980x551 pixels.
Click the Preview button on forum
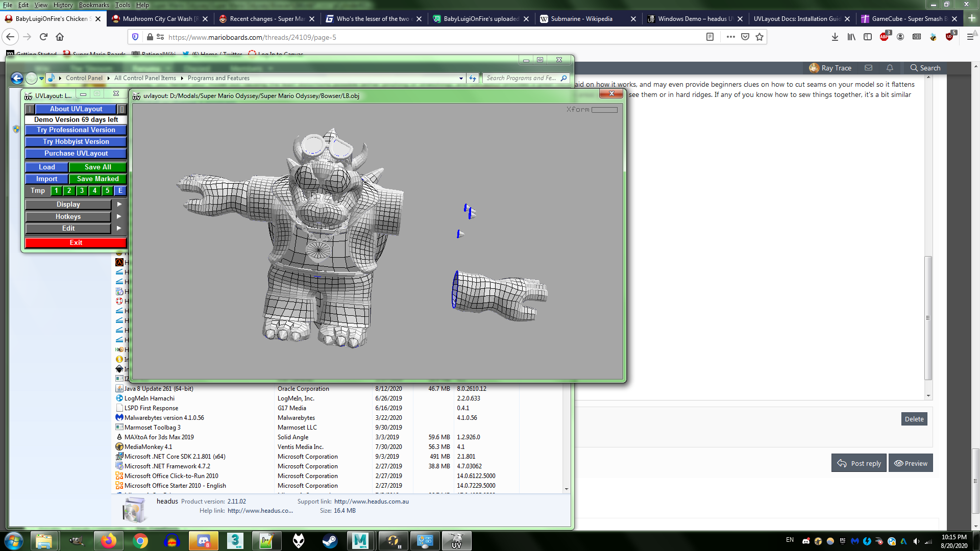(x=911, y=463)
